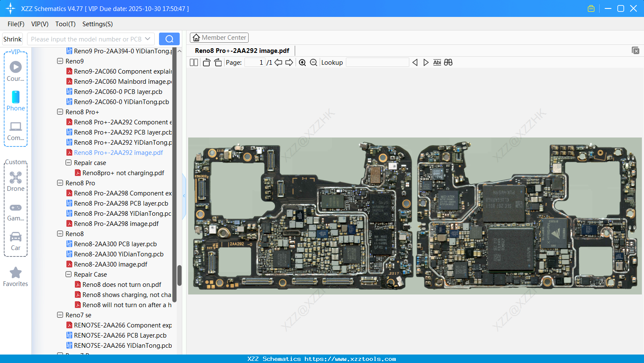Click the XZZ Schematics app logo
The image size is (644, 363).
(x=11, y=8)
